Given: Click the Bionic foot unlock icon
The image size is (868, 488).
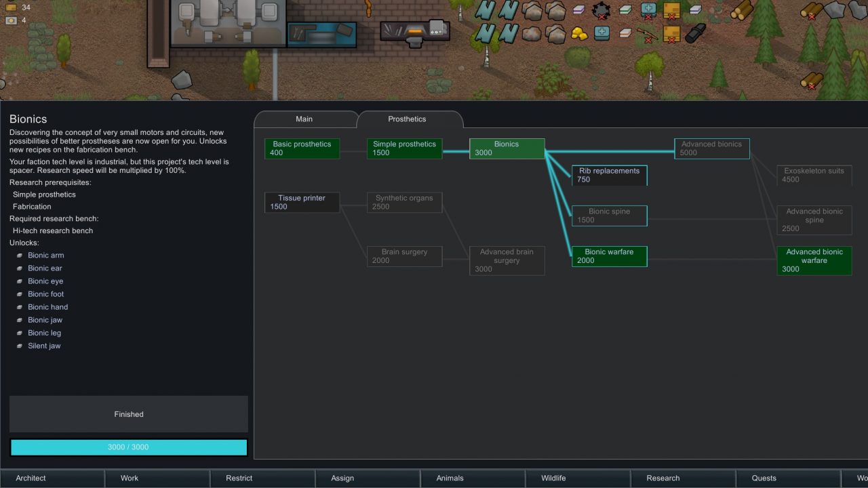Looking at the screenshot, I should click(19, 293).
